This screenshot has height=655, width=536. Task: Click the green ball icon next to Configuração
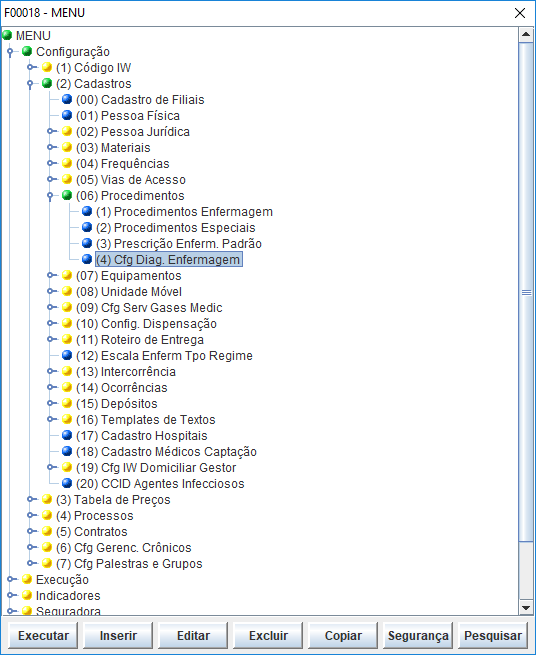click(x=27, y=51)
